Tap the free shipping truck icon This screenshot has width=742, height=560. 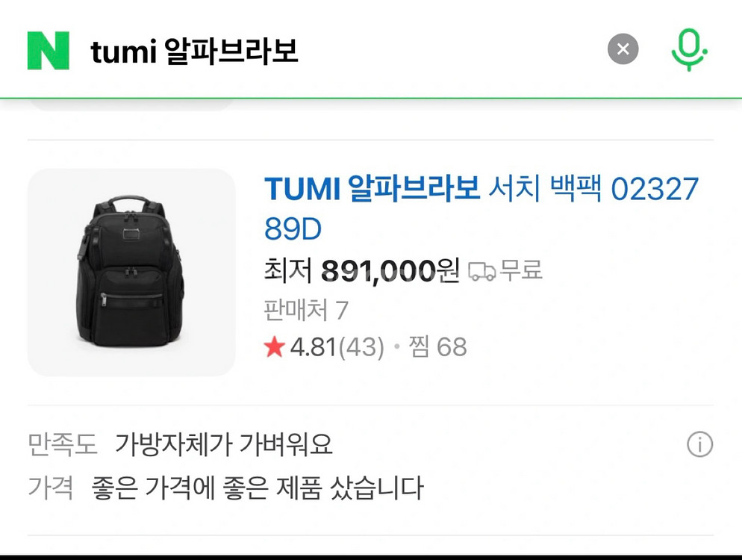coord(481,271)
